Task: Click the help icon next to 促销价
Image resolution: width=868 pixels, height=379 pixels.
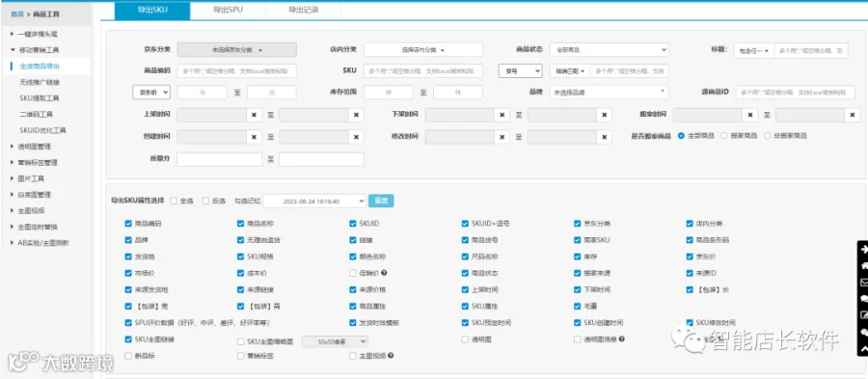Action: (384, 273)
